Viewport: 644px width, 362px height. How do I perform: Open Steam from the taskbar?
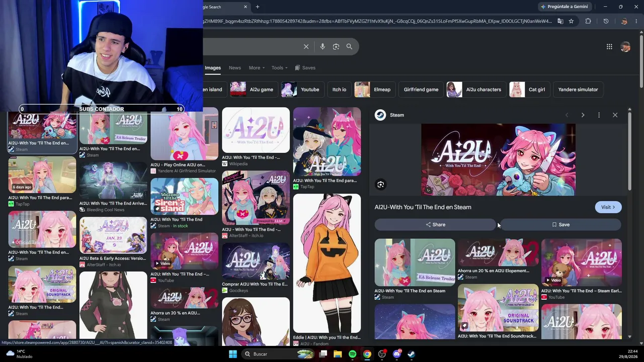[x=411, y=354]
